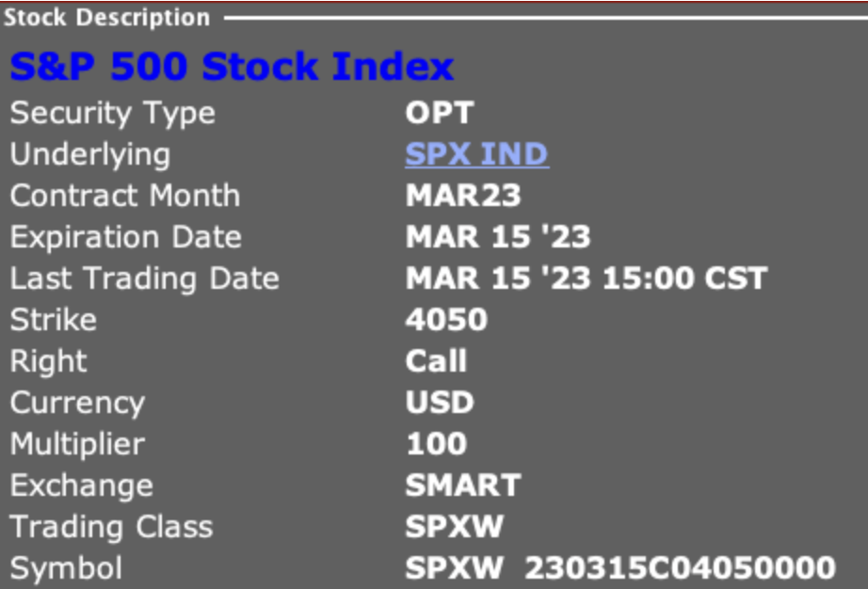Select the Strike value 4050
The image size is (868, 589).
pos(445,319)
